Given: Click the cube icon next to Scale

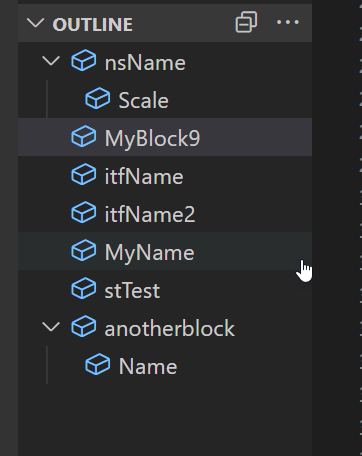Looking at the screenshot, I should click(98, 99).
